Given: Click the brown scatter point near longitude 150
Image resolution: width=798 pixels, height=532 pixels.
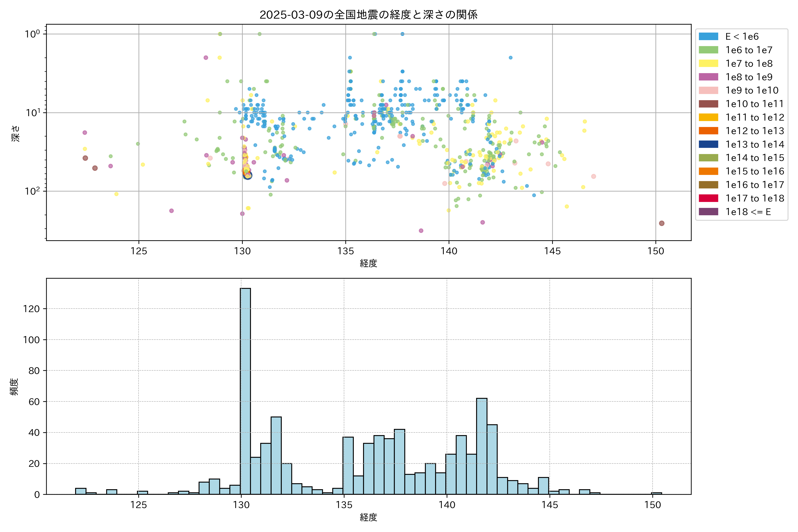Looking at the screenshot, I should click(661, 223).
